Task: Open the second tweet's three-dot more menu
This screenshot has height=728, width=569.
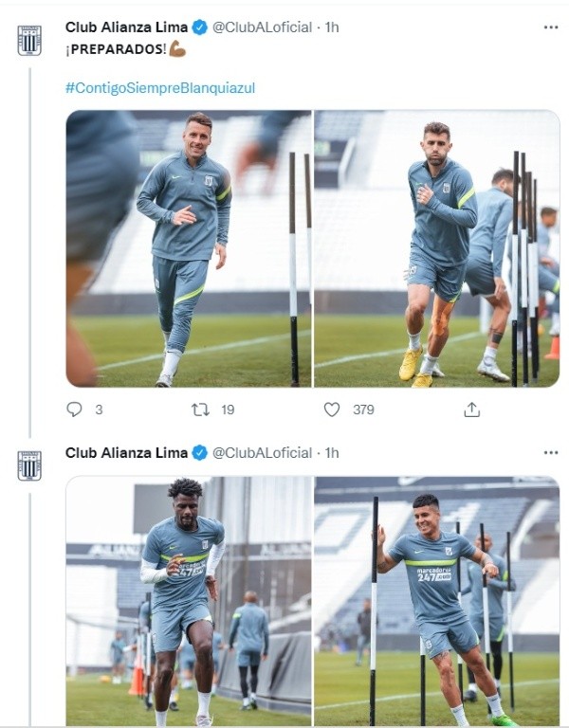Action: (551, 453)
